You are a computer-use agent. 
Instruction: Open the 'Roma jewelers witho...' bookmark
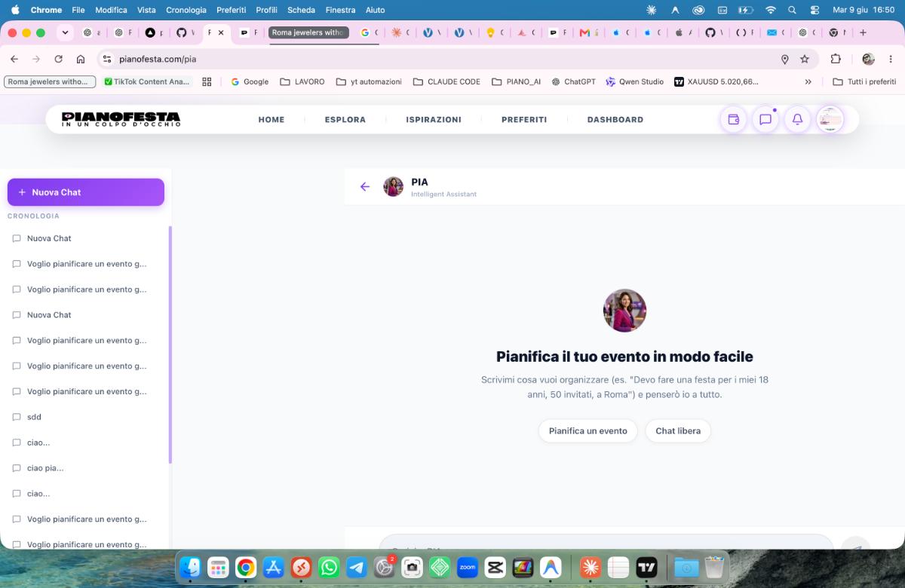[50, 81]
